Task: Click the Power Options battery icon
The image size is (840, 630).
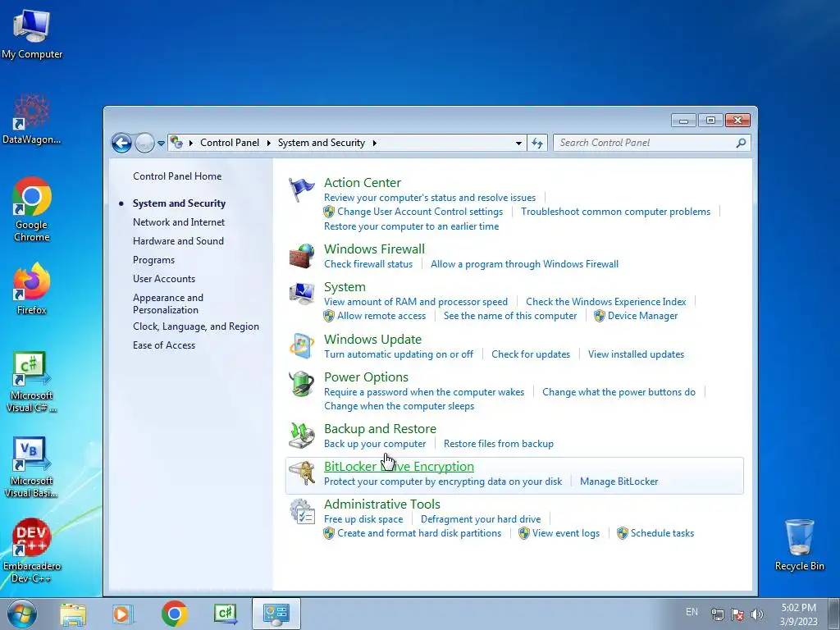Action: pyautogui.click(x=302, y=384)
